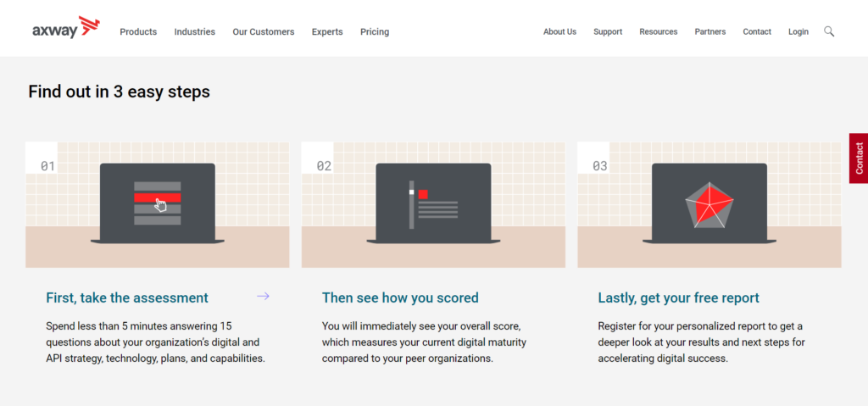Click the Axway logo in header
The image size is (868, 406).
point(66,30)
